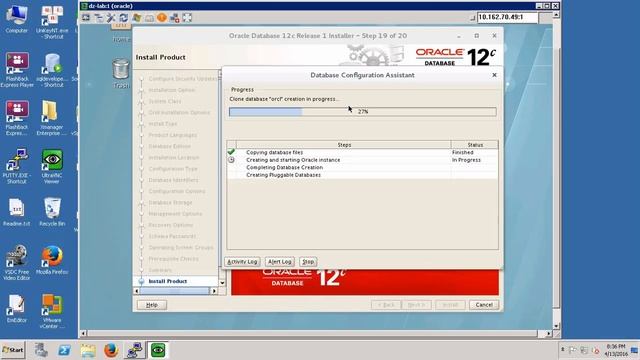Click the Completing Database Creation row

(x=362, y=167)
